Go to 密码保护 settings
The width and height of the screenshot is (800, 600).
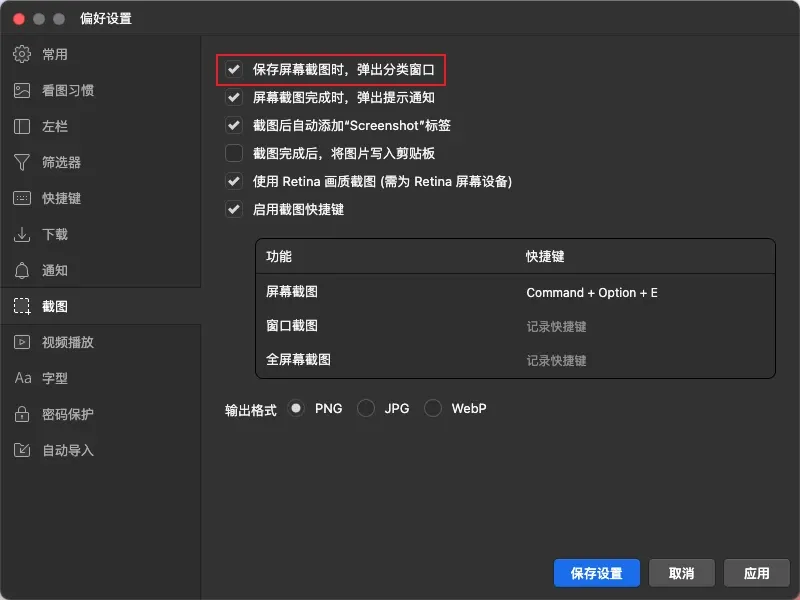(101, 414)
